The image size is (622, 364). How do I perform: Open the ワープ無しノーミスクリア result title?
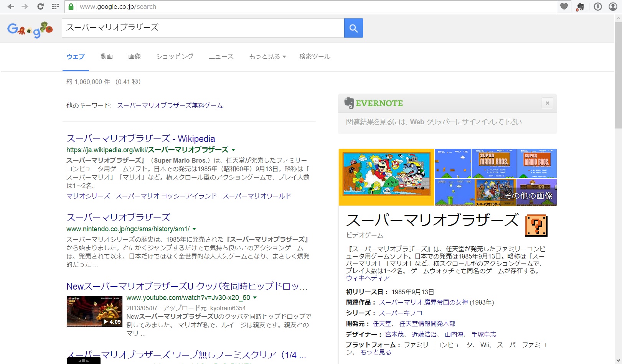pyautogui.click(x=186, y=355)
